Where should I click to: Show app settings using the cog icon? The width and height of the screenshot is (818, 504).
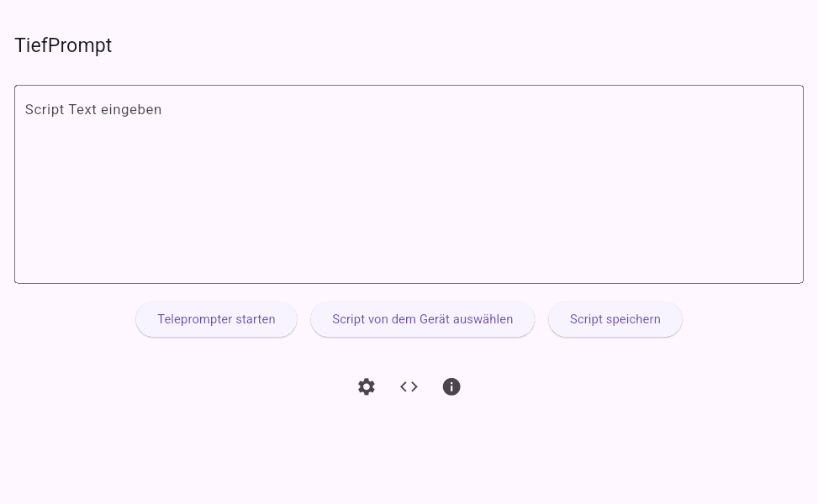pos(367,386)
